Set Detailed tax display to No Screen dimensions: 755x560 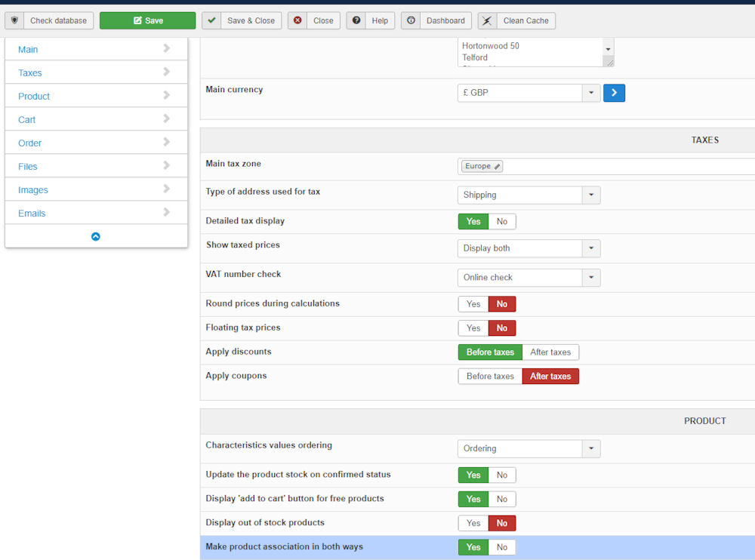(502, 221)
